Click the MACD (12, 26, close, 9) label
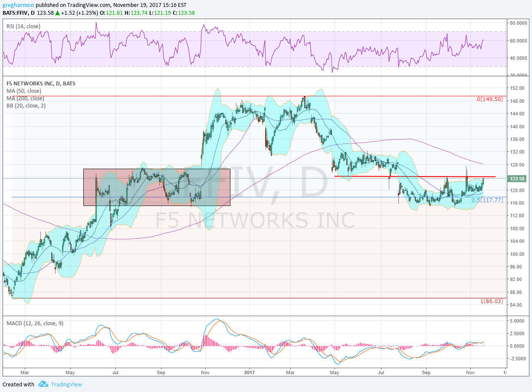Image resolution: width=532 pixels, height=392 pixels. coord(35,323)
